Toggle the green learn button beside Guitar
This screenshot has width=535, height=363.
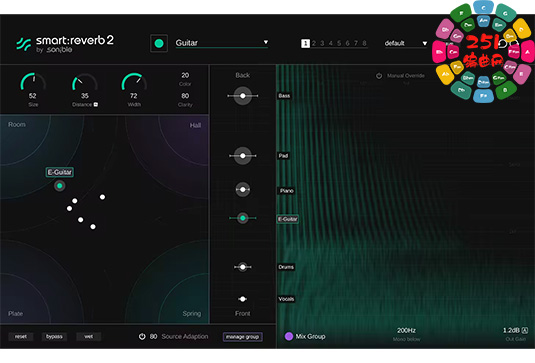tap(159, 43)
